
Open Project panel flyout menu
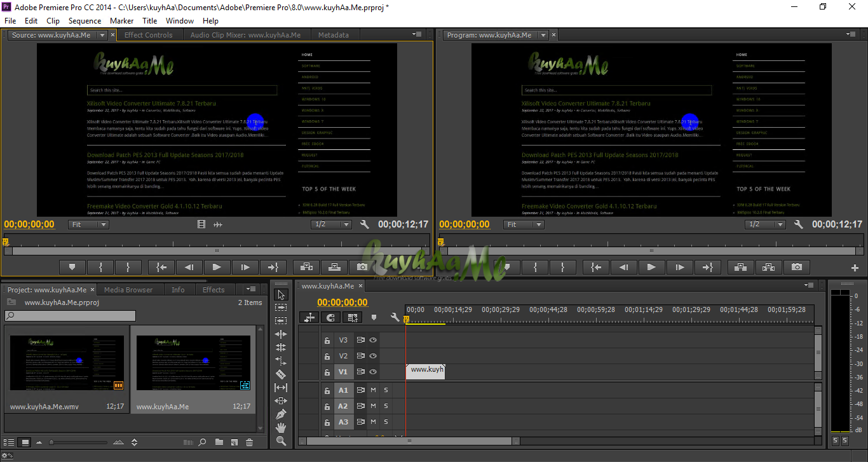click(251, 289)
